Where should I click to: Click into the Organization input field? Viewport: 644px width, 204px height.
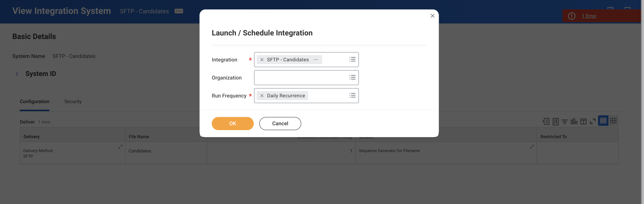(x=300, y=78)
